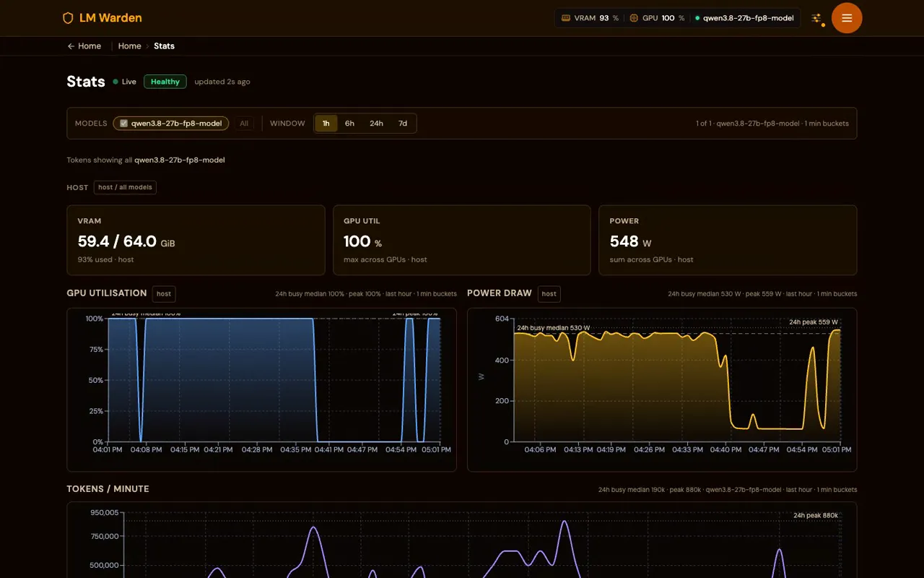Click the tokens per minute chart
This screenshot has height=578, width=924.
point(462,540)
